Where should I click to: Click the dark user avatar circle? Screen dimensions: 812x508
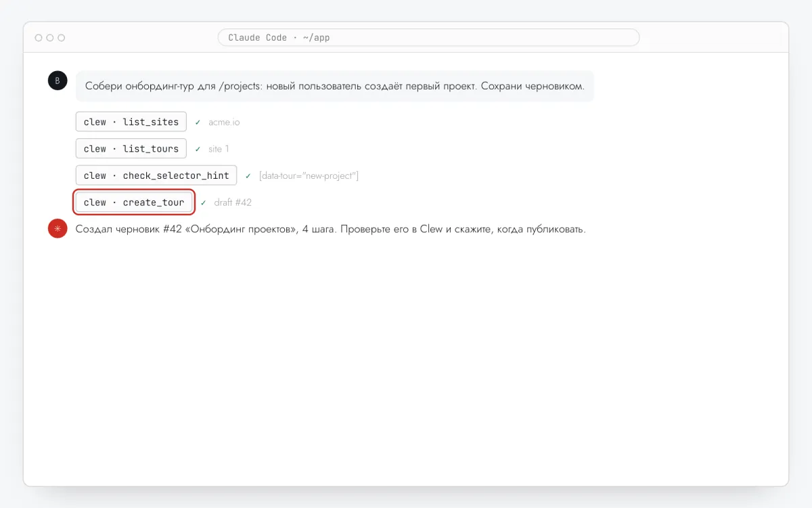(58, 81)
